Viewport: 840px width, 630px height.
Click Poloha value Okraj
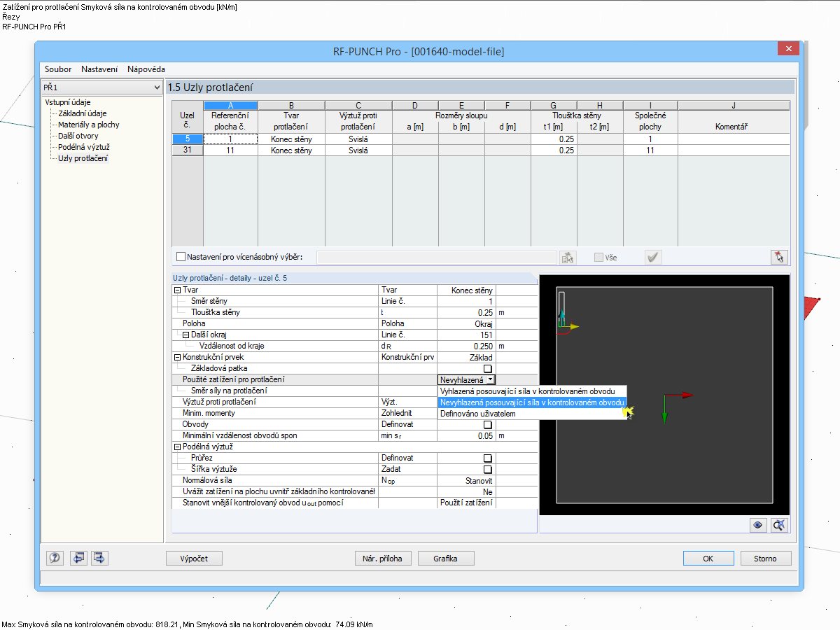coord(467,323)
